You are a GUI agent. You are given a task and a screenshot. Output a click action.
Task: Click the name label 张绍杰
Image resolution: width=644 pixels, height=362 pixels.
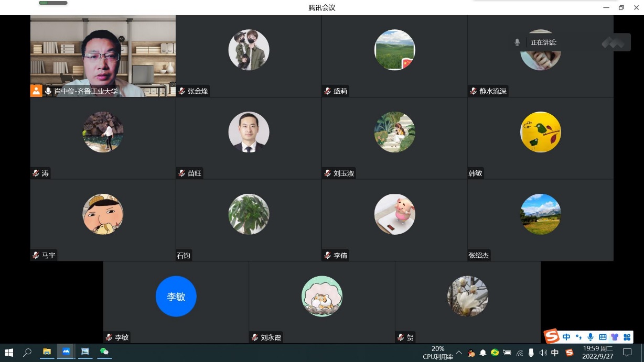pos(478,256)
